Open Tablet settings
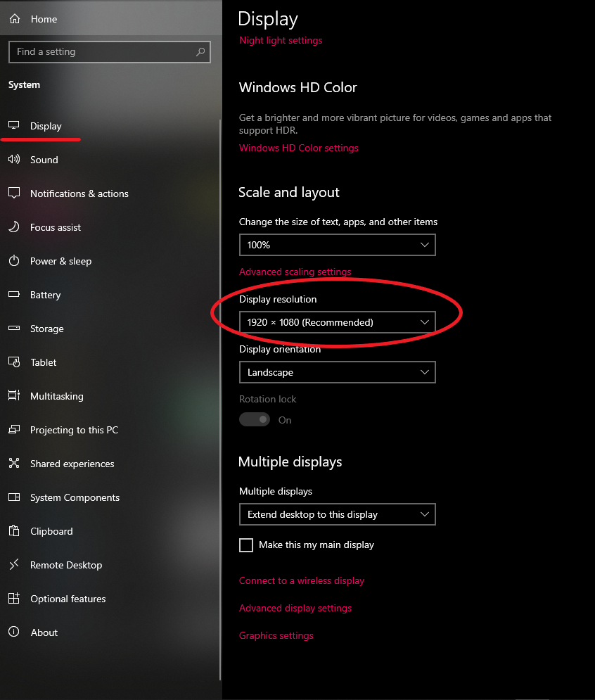This screenshot has width=595, height=700. pos(110,362)
